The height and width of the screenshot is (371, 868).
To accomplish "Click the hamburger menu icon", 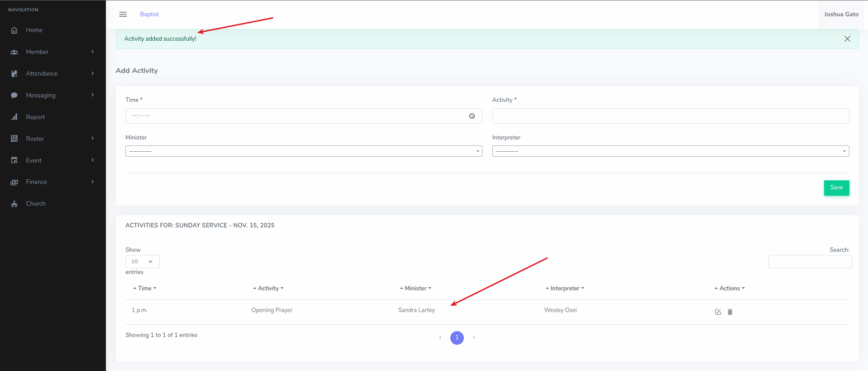I will [123, 14].
